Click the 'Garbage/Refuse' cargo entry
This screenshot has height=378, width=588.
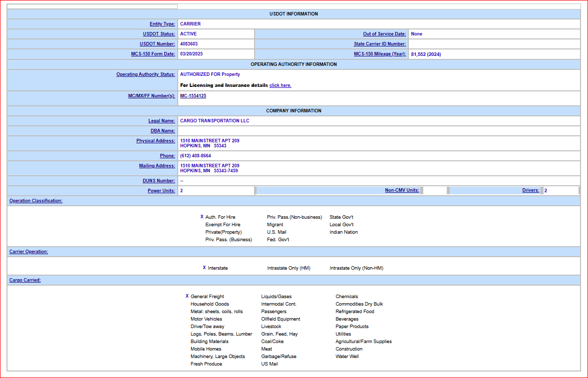click(x=279, y=357)
